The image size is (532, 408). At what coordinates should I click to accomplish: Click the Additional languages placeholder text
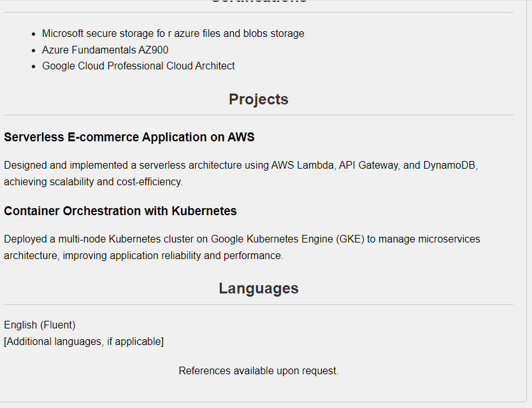(x=83, y=342)
